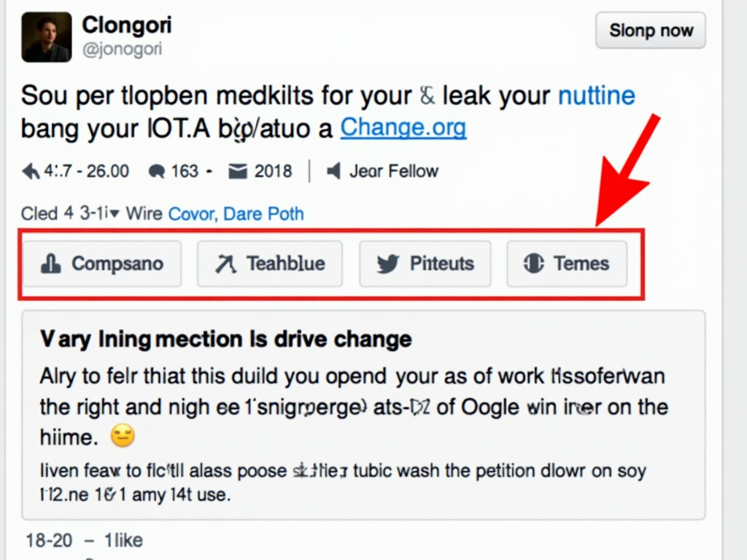This screenshot has width=747, height=560.
Task: Click the reply arrow icon
Action: (x=31, y=171)
